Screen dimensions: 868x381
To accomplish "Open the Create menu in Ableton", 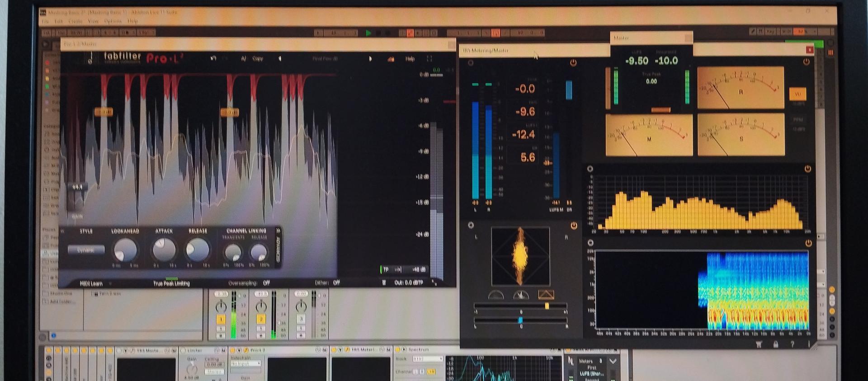I will pos(75,21).
